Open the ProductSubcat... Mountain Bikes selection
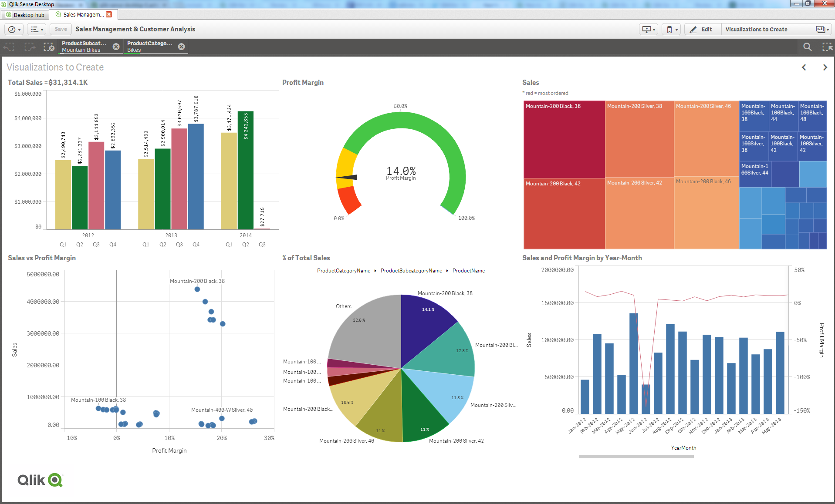 coord(85,47)
